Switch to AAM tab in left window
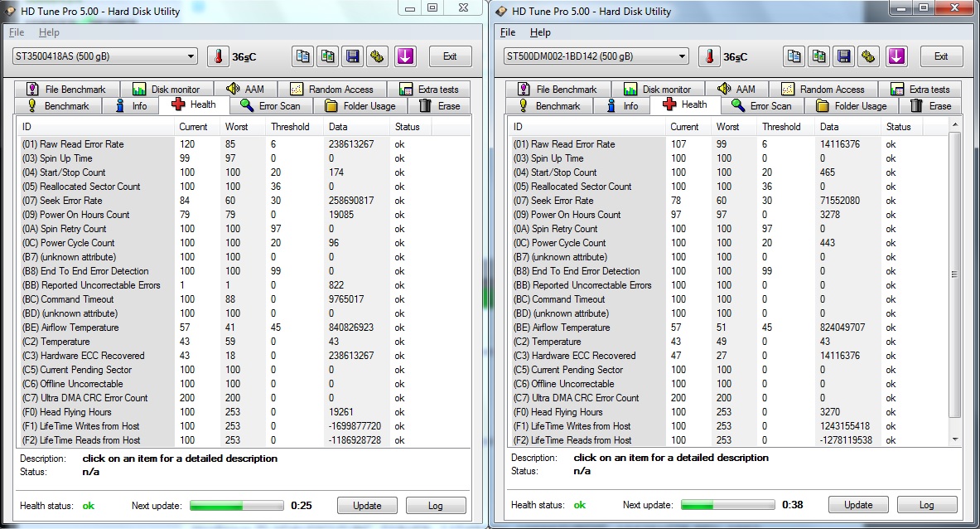980x529 pixels. tap(245, 90)
